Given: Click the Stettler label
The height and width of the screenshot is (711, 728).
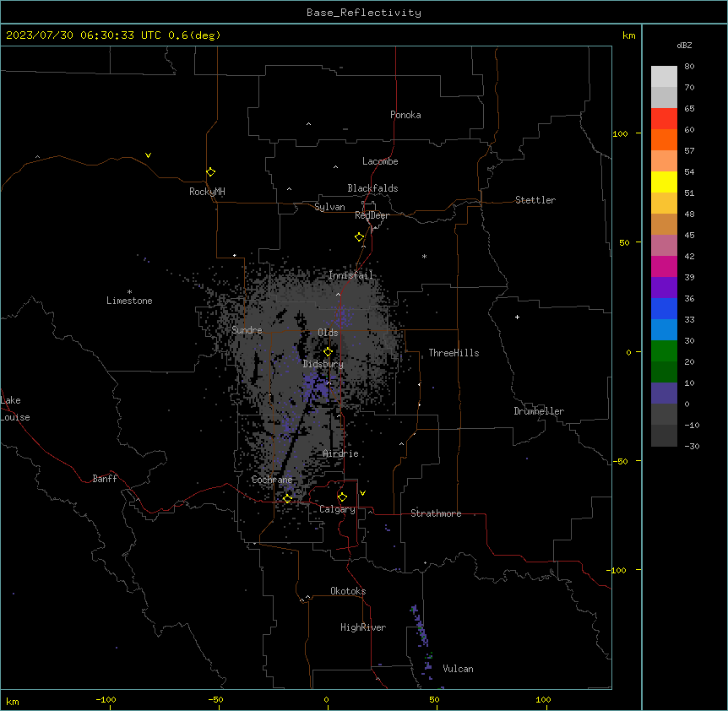Looking at the screenshot, I should [535, 200].
